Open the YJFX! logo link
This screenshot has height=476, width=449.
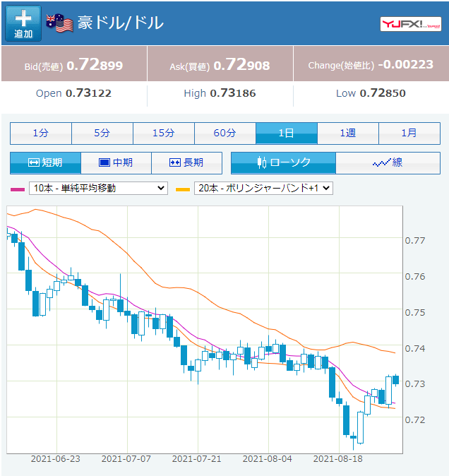pyautogui.click(x=410, y=24)
